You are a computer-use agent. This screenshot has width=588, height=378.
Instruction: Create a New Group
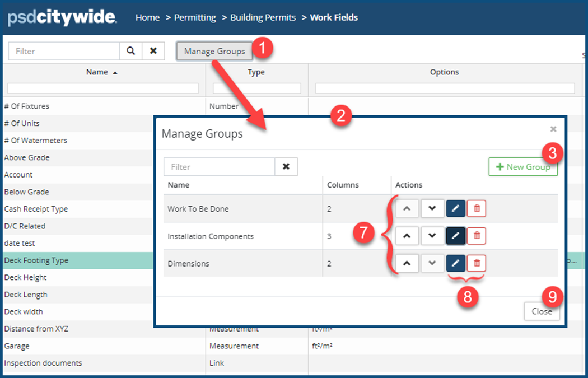coord(523,167)
